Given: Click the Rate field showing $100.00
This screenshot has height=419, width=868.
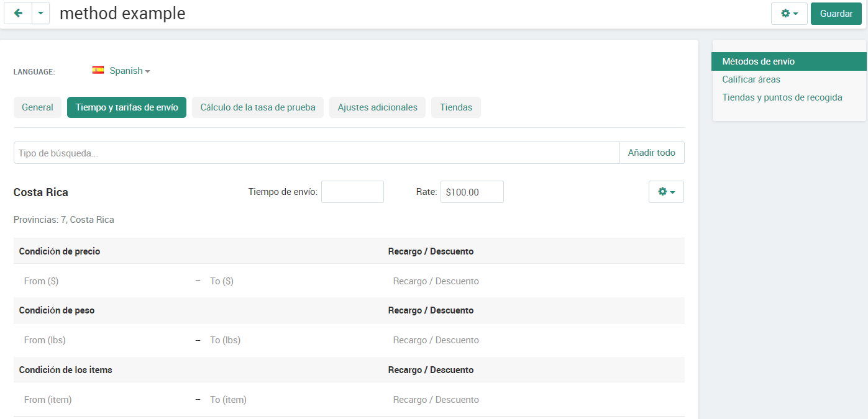Looking at the screenshot, I should (x=472, y=192).
